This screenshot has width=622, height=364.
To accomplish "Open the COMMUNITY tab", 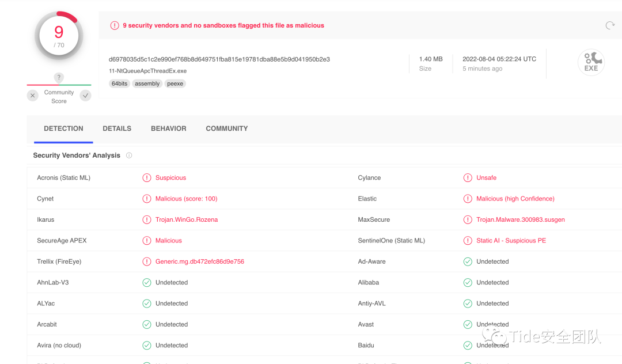I will [227, 128].
